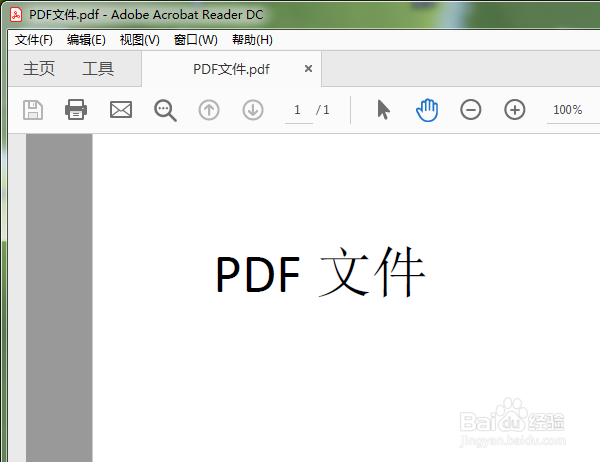The width and height of the screenshot is (600, 462).
Task: Send file by email envelope icon
Action: coord(121,110)
